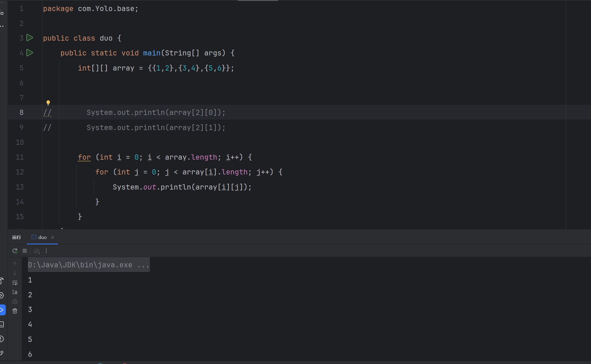
Task: Click closing brace on line 15
Action: 80,217
